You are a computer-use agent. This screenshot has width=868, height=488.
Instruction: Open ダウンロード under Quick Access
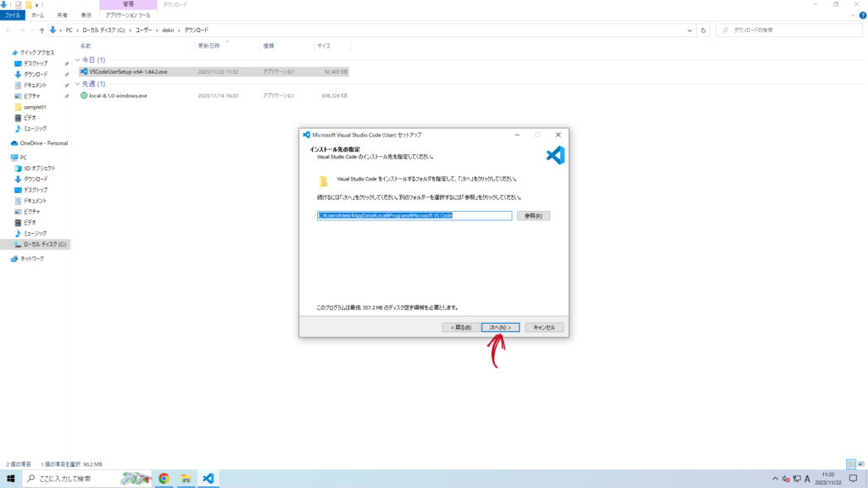point(36,75)
